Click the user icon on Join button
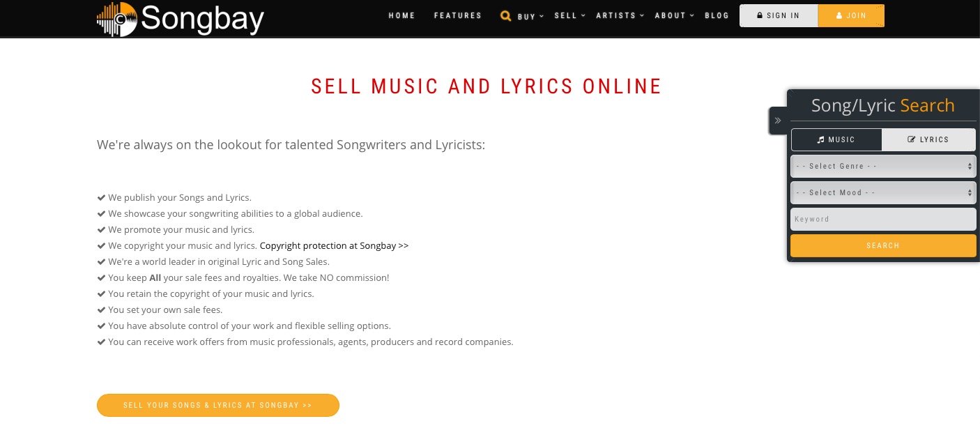The width and height of the screenshot is (980, 444). click(839, 15)
